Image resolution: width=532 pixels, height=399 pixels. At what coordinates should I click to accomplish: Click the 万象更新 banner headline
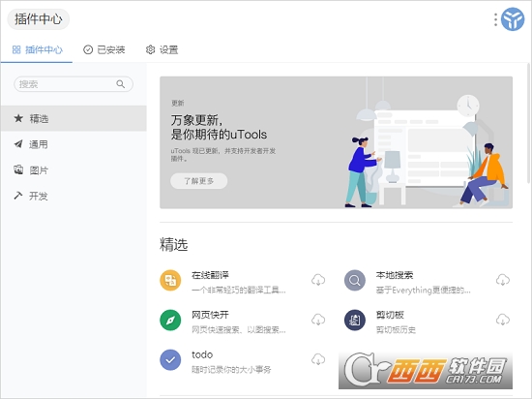[219, 127]
